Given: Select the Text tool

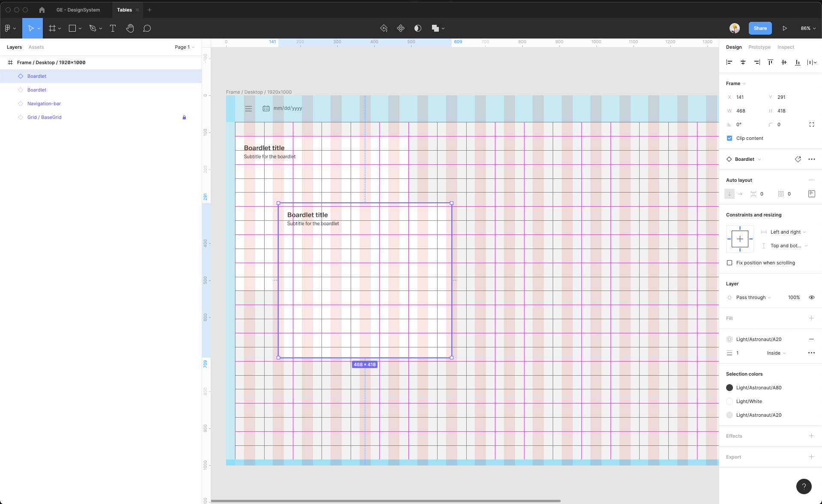Looking at the screenshot, I should (x=113, y=28).
